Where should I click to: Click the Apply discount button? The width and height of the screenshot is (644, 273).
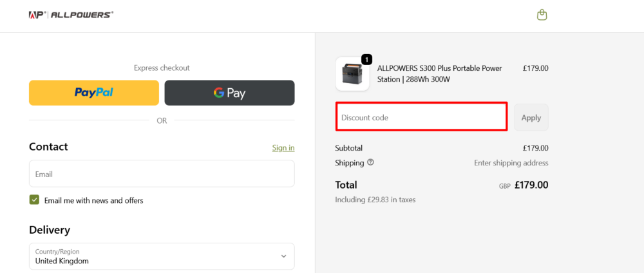pyautogui.click(x=531, y=117)
